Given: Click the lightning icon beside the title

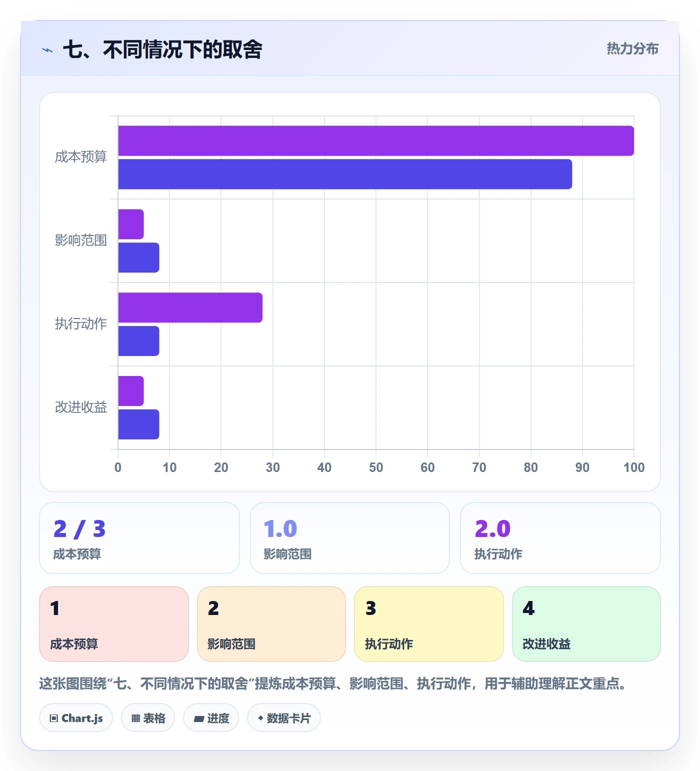Looking at the screenshot, I should tap(47, 50).
